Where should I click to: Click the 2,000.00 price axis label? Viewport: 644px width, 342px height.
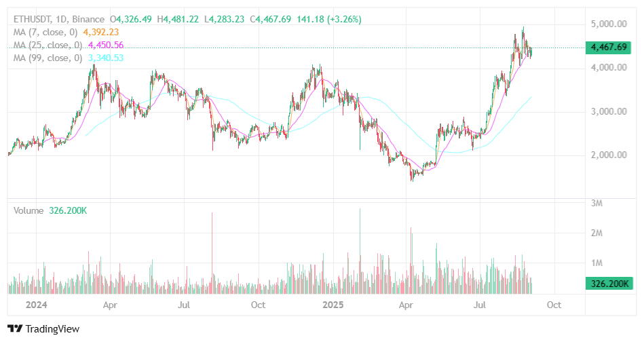tap(609, 155)
